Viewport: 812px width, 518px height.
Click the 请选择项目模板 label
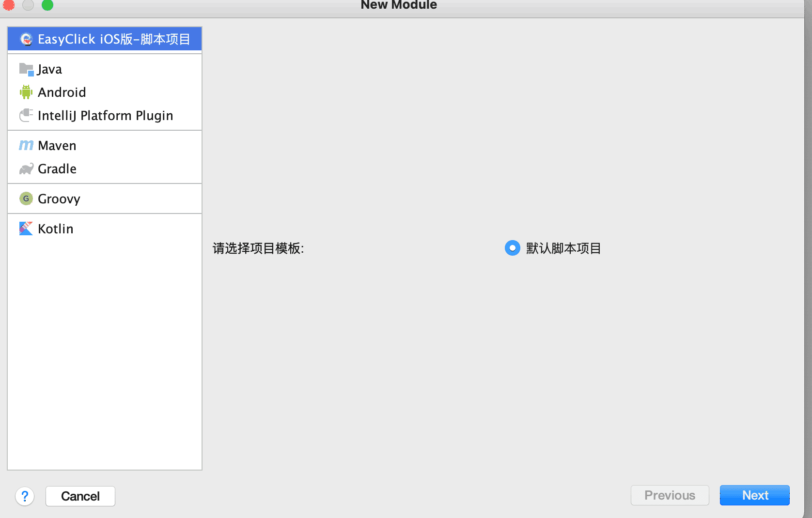pyautogui.click(x=258, y=248)
